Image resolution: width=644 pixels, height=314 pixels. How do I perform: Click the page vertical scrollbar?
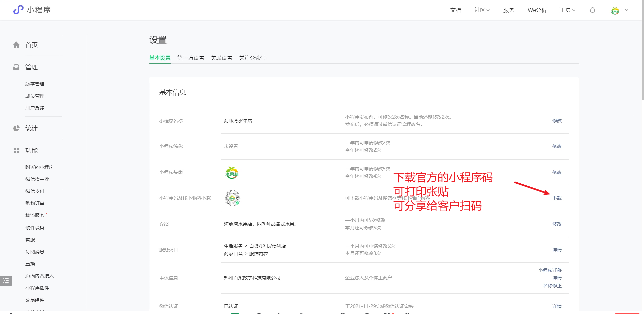click(x=643, y=50)
